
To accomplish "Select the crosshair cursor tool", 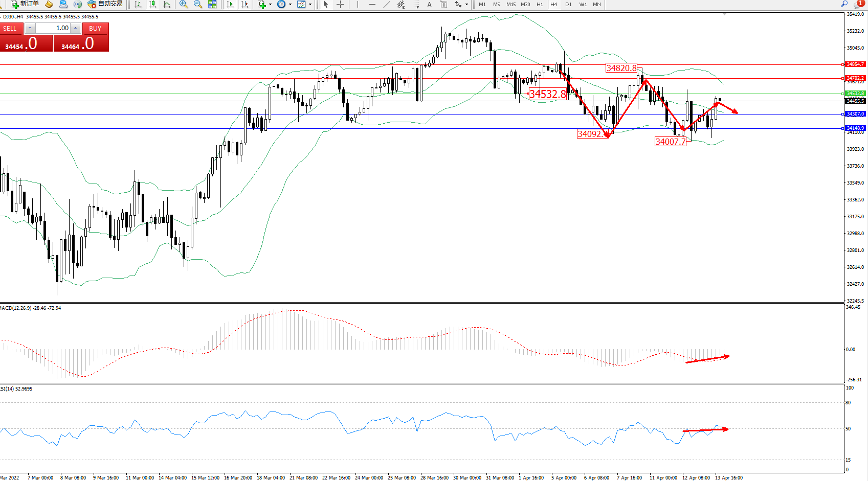I will click(x=340, y=5).
